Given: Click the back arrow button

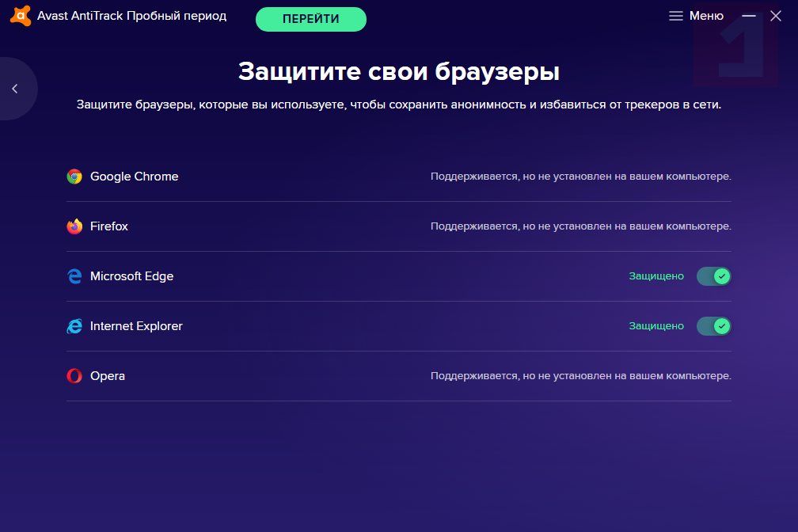Looking at the screenshot, I should (15, 89).
